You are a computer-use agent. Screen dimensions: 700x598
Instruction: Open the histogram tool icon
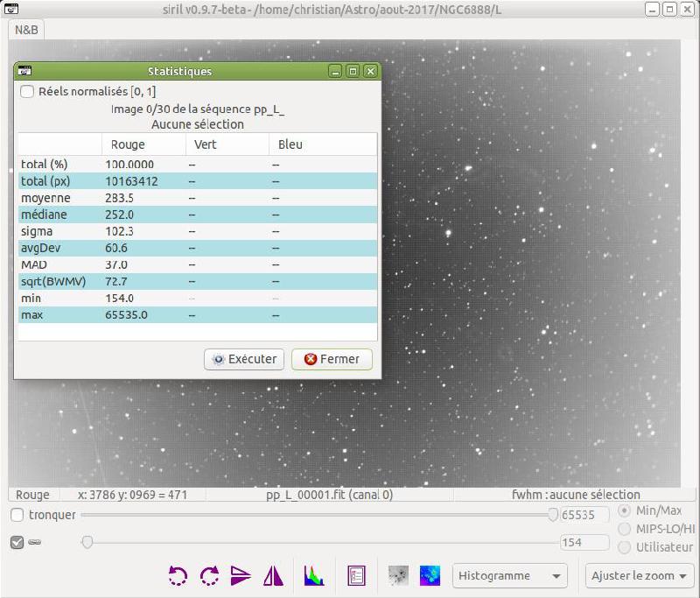click(314, 575)
